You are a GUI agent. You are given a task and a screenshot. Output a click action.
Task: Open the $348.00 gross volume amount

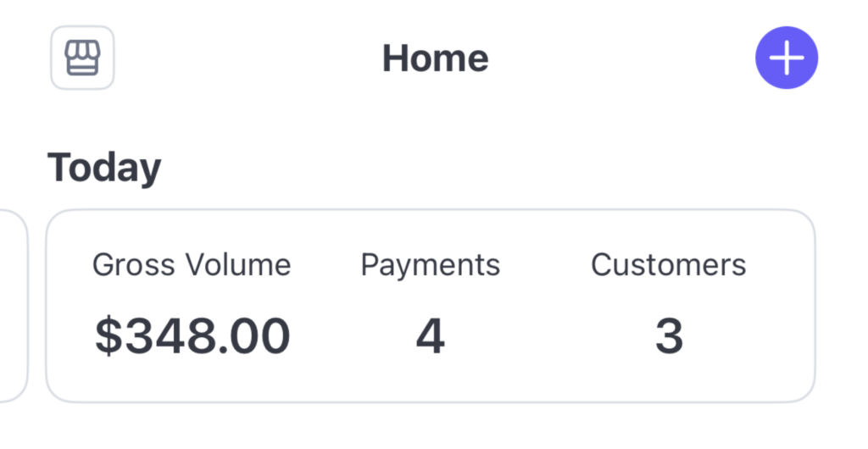coord(192,335)
